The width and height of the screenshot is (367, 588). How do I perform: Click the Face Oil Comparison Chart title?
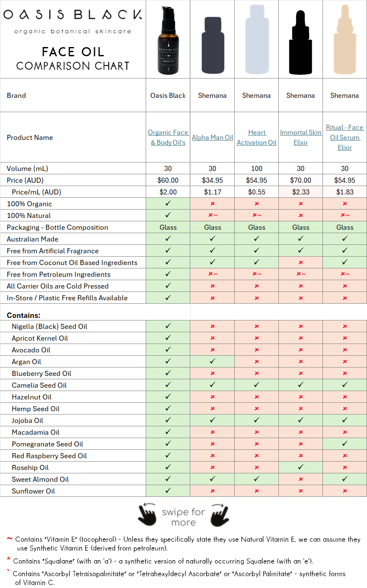pos(73,58)
